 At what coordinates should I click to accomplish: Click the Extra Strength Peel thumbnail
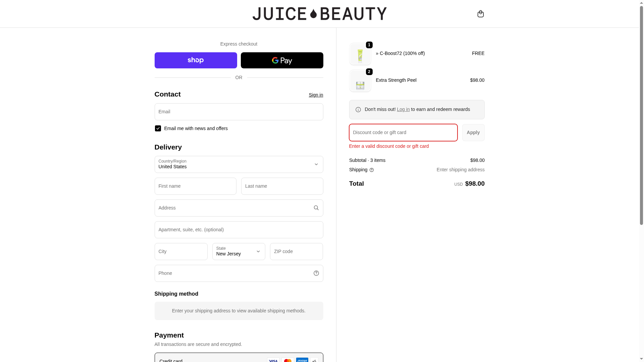(x=360, y=81)
